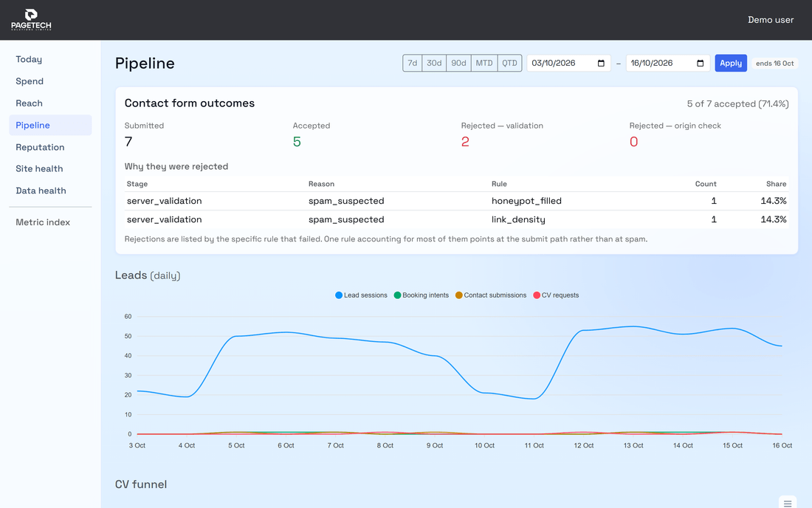Click the Submitted value 7

click(x=128, y=142)
